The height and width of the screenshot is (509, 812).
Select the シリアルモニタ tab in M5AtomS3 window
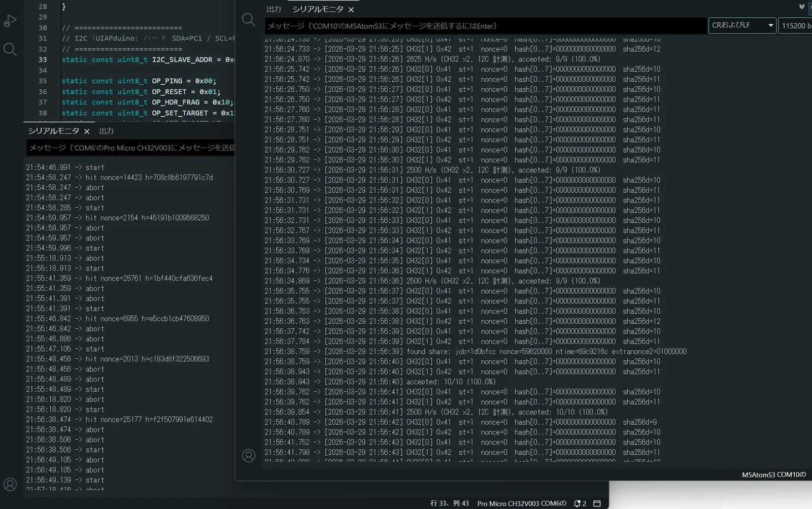(318, 9)
